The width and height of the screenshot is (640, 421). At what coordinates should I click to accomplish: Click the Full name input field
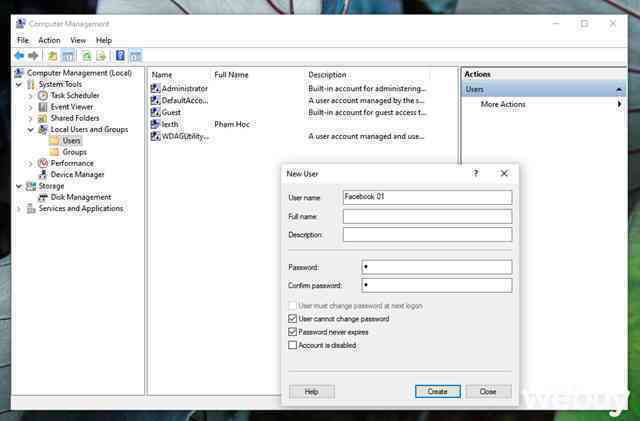(427, 216)
